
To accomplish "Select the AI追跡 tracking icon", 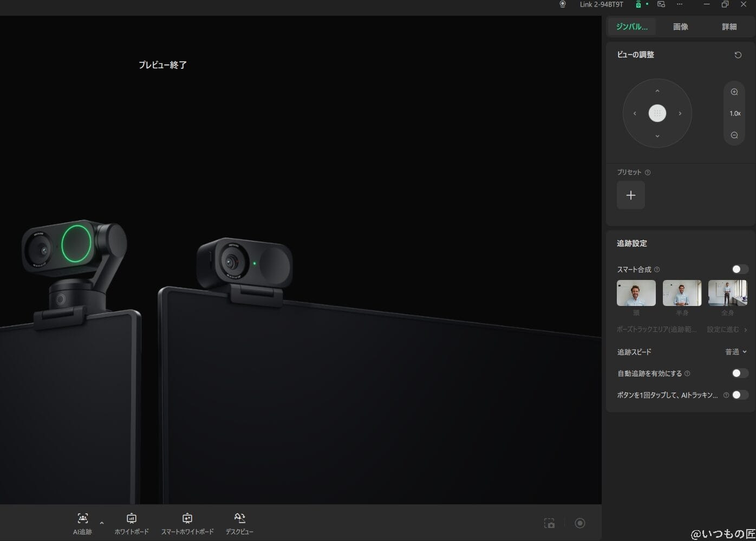I will [x=82, y=518].
